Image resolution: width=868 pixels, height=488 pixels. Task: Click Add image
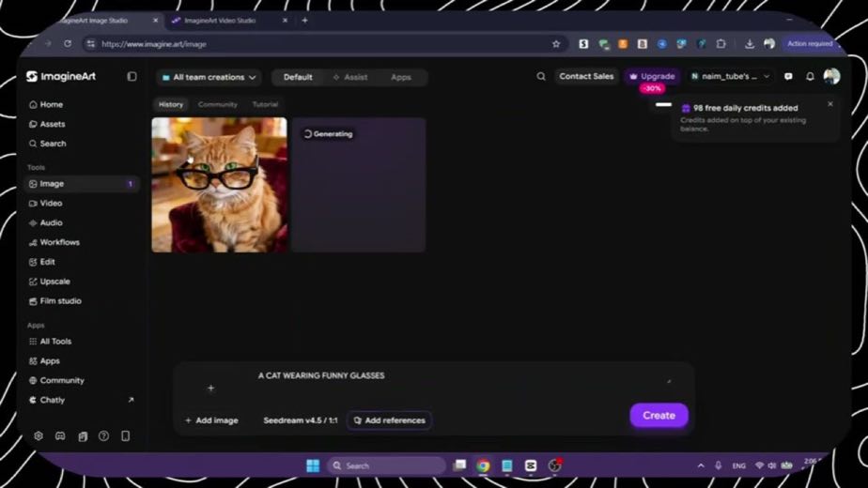tap(211, 420)
